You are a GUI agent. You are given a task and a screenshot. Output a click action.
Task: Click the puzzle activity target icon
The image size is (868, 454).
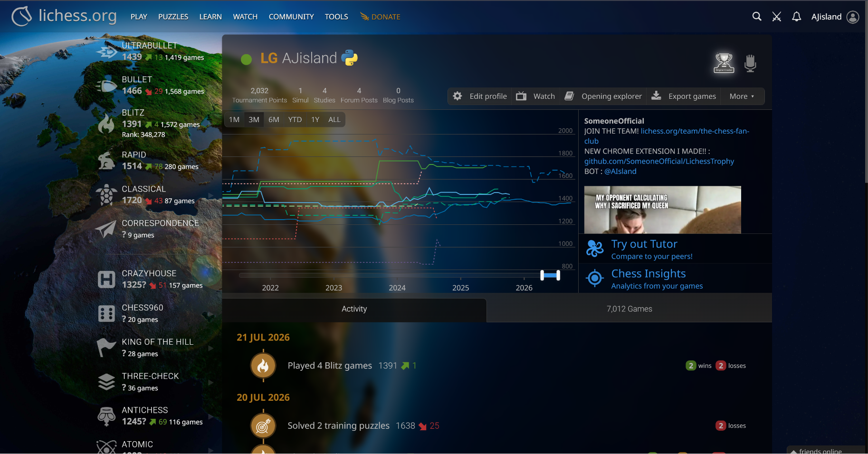tap(263, 425)
